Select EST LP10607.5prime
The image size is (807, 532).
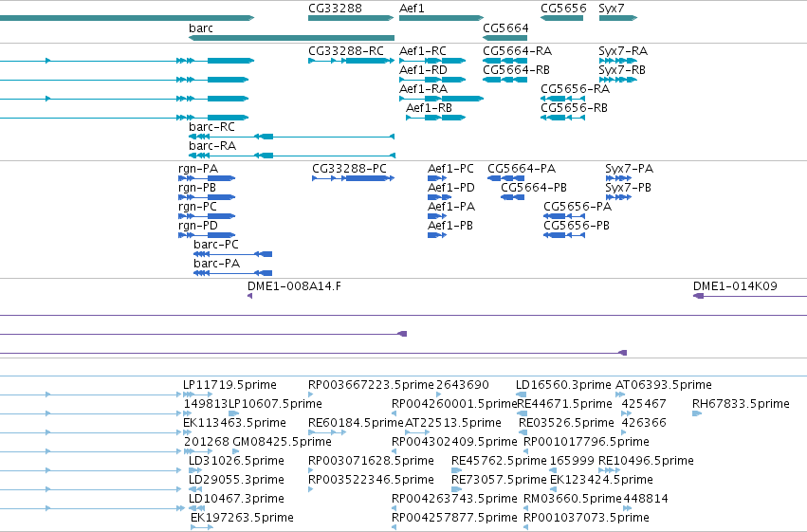234,414
